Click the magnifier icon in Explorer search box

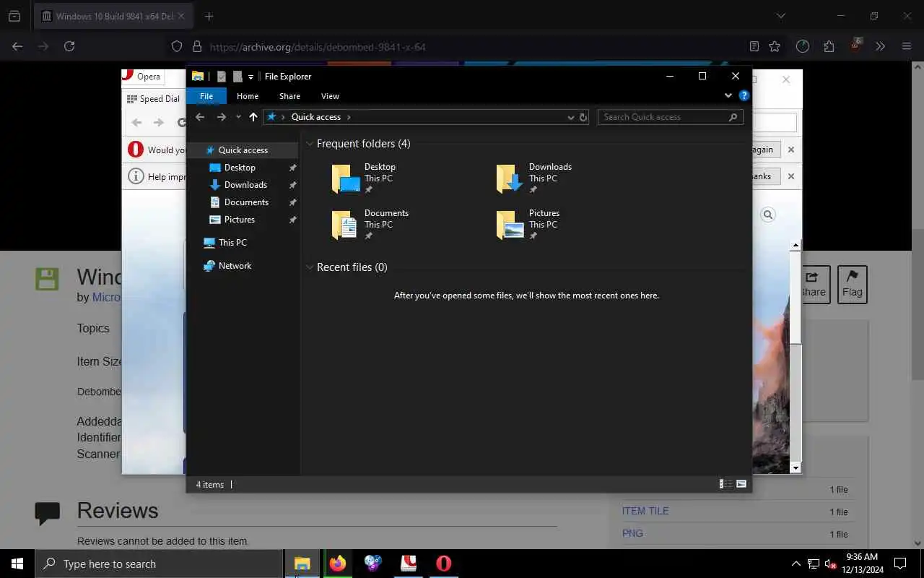[x=733, y=117]
